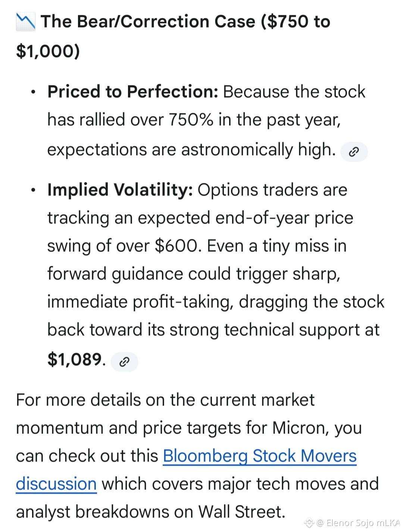
Task: Open the Bloomberg Stock Movers hyperlink
Action: [x=260, y=456]
